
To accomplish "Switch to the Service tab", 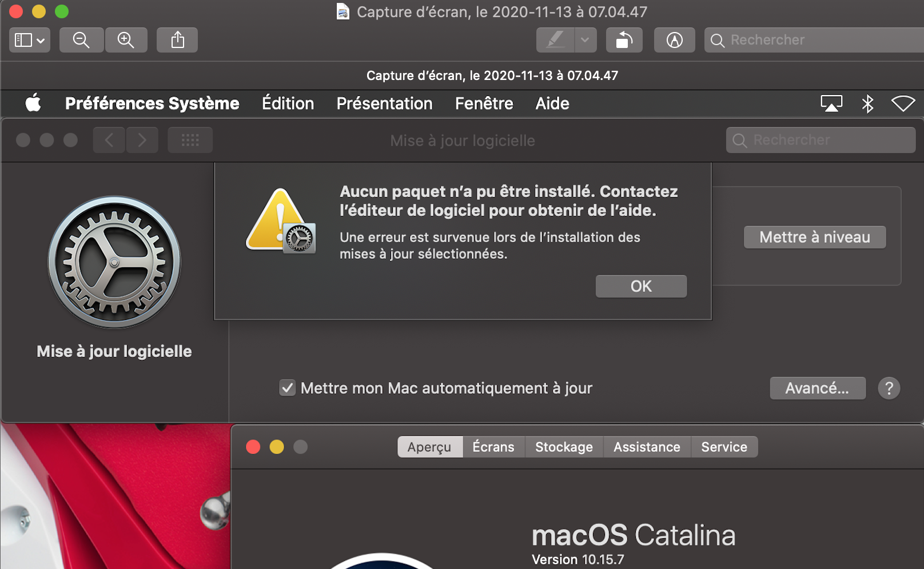I will click(x=724, y=447).
